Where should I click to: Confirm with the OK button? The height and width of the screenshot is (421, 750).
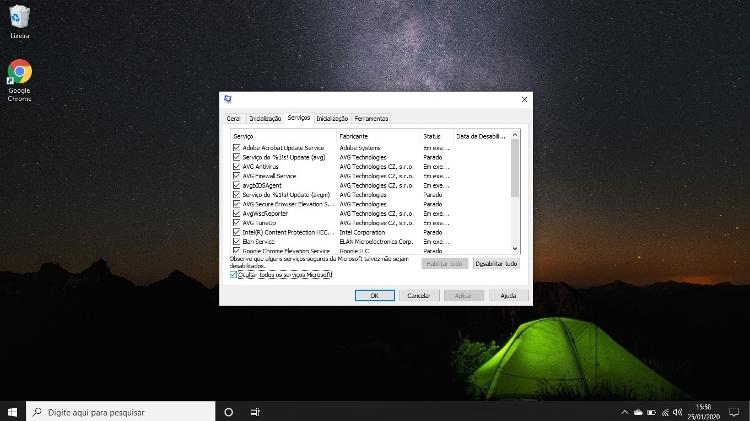[x=374, y=295]
